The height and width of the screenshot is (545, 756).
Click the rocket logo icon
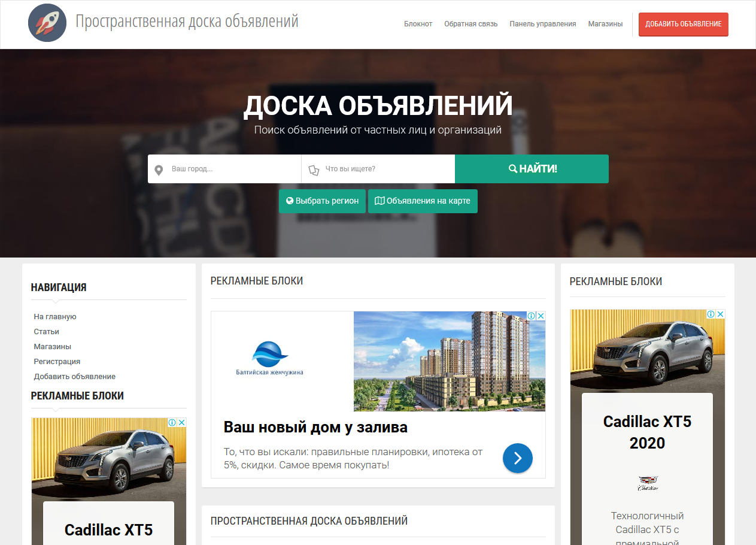[x=47, y=23]
